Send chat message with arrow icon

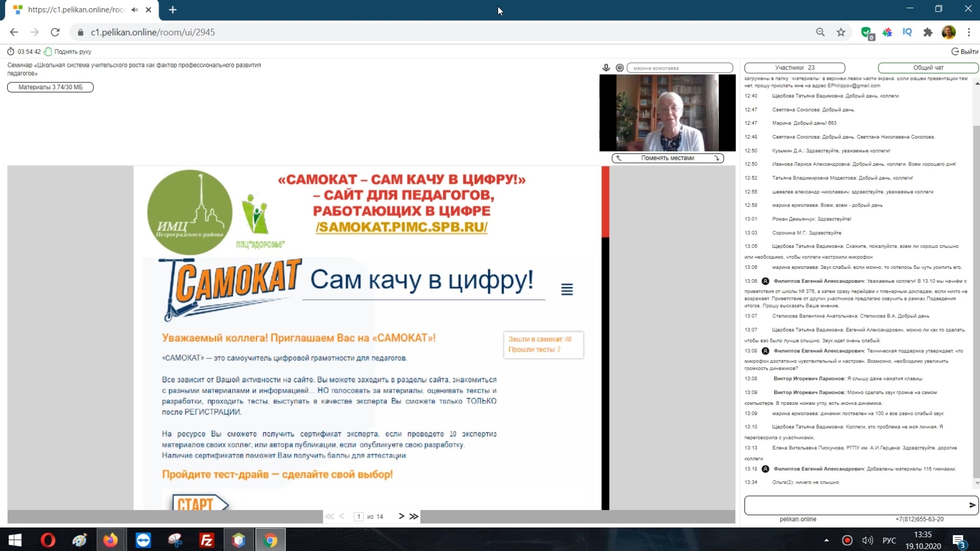pyautogui.click(x=972, y=505)
